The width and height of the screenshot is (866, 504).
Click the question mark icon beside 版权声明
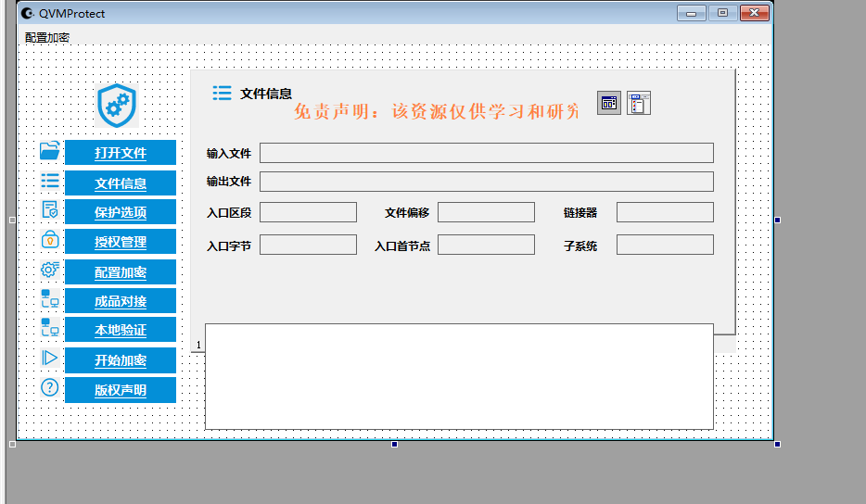[50, 387]
